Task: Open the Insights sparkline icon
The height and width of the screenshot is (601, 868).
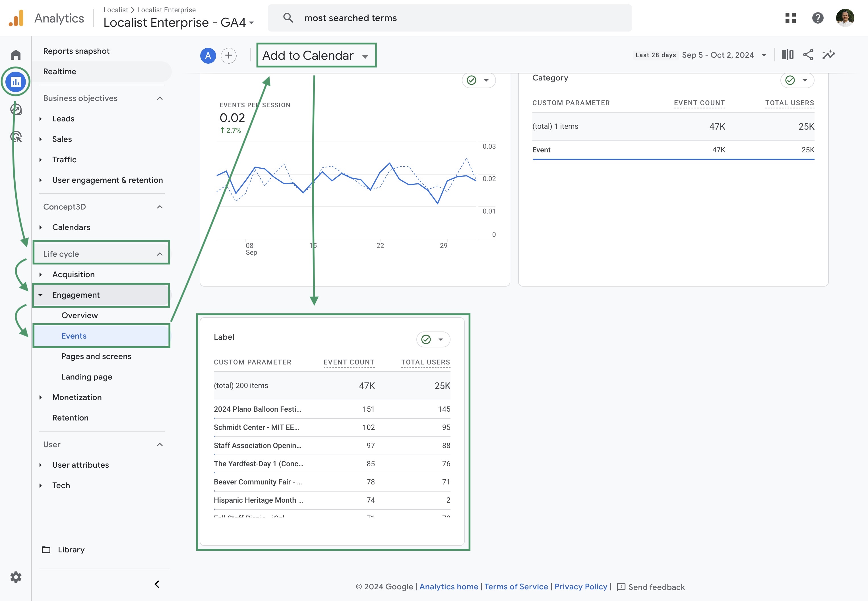Action: pyautogui.click(x=828, y=55)
